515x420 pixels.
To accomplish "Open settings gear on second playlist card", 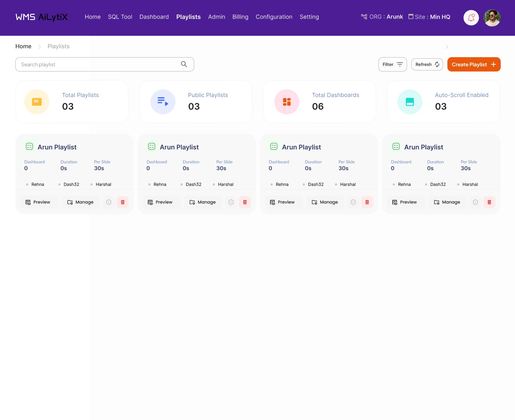I will tap(231, 202).
